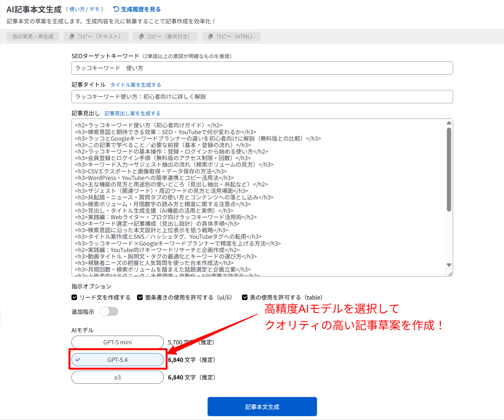The height and width of the screenshot is (420, 504).
Task: Uncheck 表の使用を許可する checkbox
Action: click(x=245, y=298)
